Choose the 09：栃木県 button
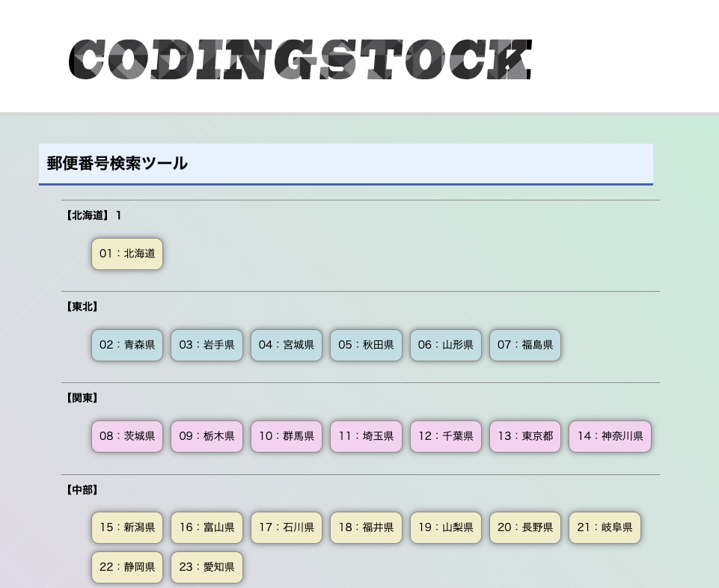 pos(206,436)
